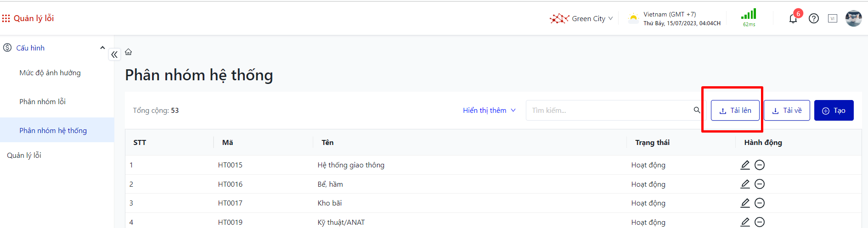Open the help question mark icon
Viewport: 868px width, 228px height.
point(814,18)
